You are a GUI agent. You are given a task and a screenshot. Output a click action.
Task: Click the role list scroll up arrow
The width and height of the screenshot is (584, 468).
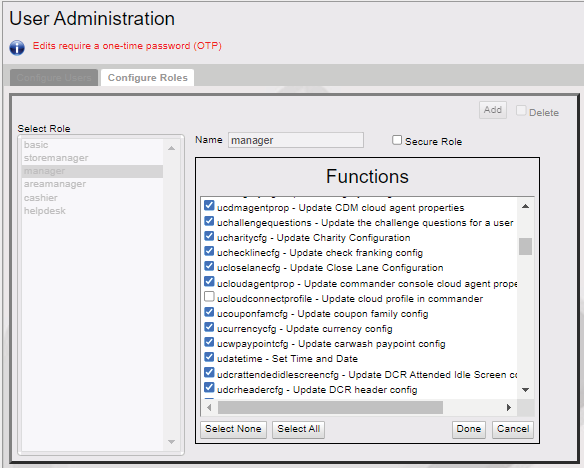pyautogui.click(x=171, y=148)
